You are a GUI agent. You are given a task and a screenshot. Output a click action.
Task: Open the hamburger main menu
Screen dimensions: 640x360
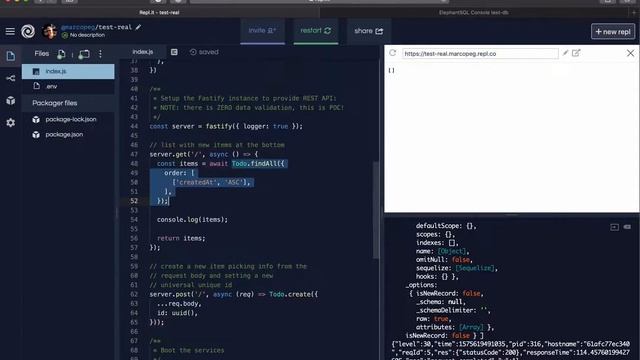point(10,31)
